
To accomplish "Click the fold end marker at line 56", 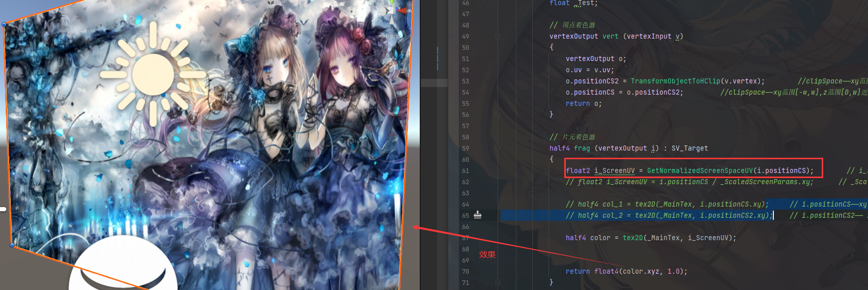I will tap(498, 114).
